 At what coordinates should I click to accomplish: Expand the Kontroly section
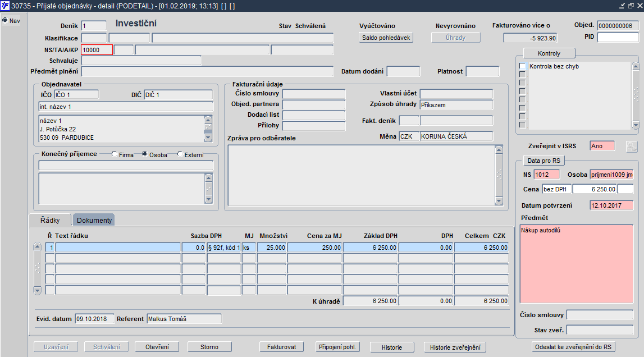(549, 53)
